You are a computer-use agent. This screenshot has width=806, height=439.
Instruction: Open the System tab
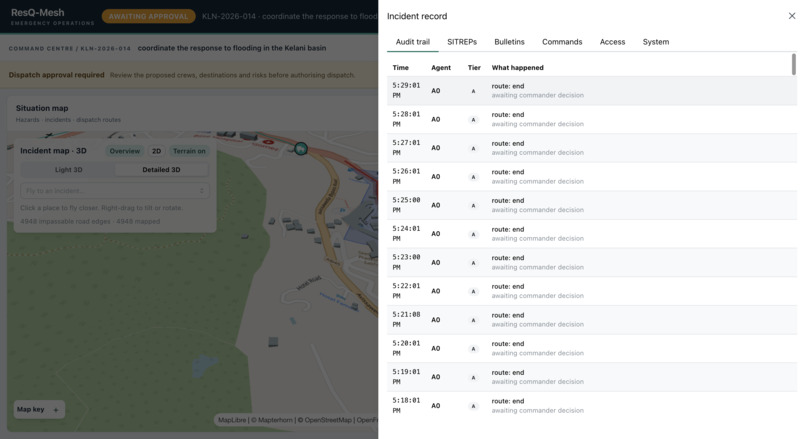pos(655,42)
